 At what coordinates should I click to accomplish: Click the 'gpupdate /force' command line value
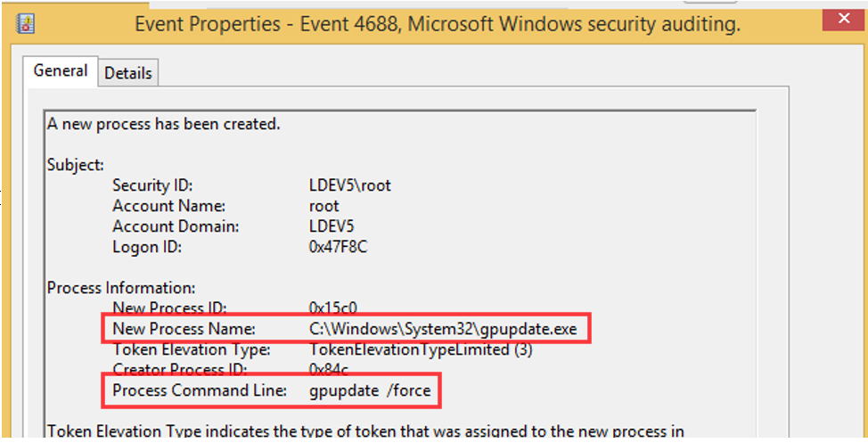click(371, 390)
